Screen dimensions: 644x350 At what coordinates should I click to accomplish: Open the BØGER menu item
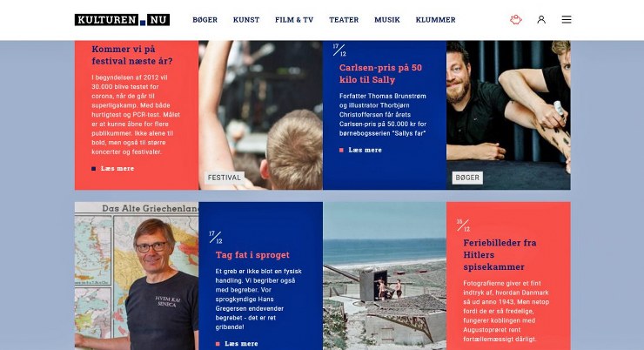pos(205,20)
